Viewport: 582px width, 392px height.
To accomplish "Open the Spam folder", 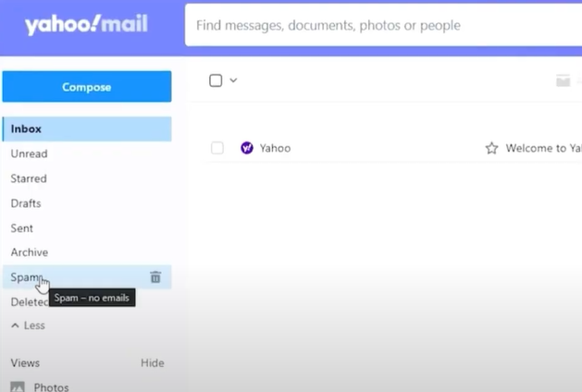I will (x=87, y=277).
